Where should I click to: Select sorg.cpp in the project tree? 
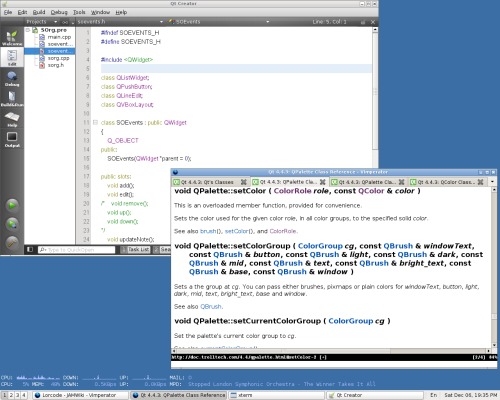(58, 58)
